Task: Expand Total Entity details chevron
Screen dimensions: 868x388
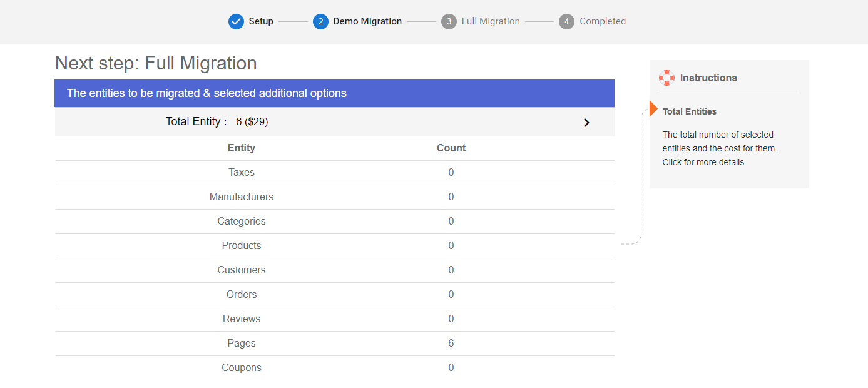Action: tap(586, 123)
